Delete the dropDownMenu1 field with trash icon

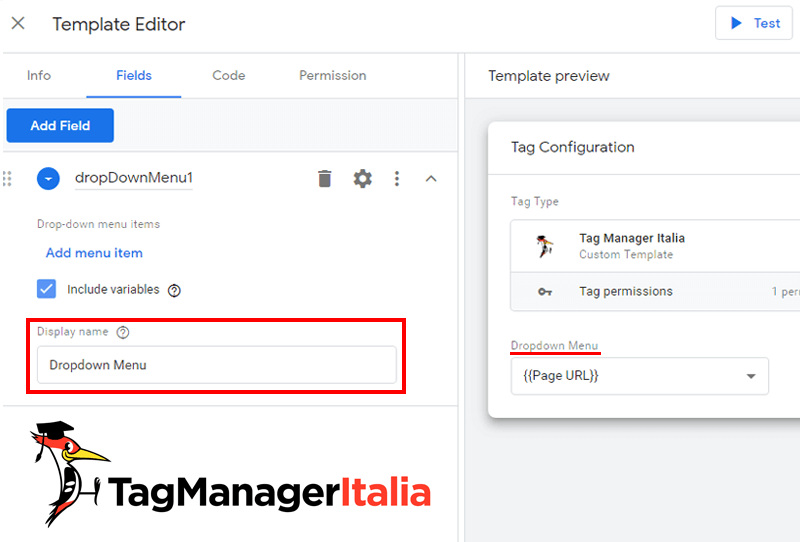pyautogui.click(x=324, y=179)
